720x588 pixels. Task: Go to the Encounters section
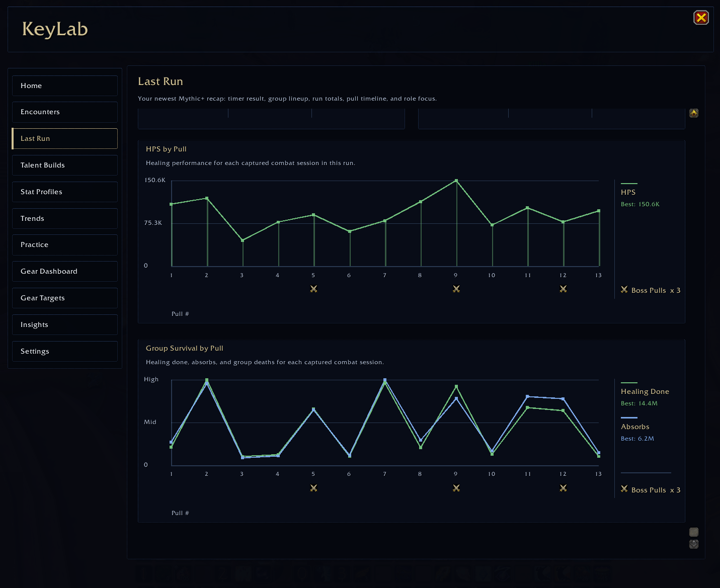[x=65, y=112]
